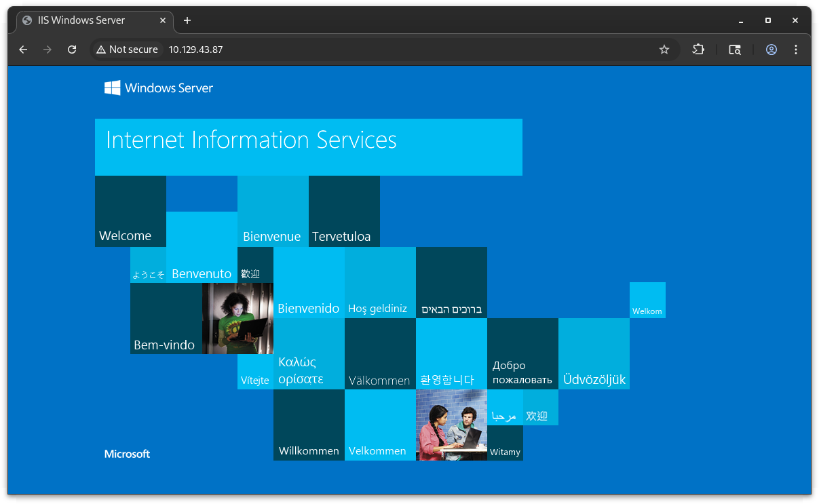Click the Добро пожаловать tile
The image size is (819, 504).
click(x=522, y=353)
